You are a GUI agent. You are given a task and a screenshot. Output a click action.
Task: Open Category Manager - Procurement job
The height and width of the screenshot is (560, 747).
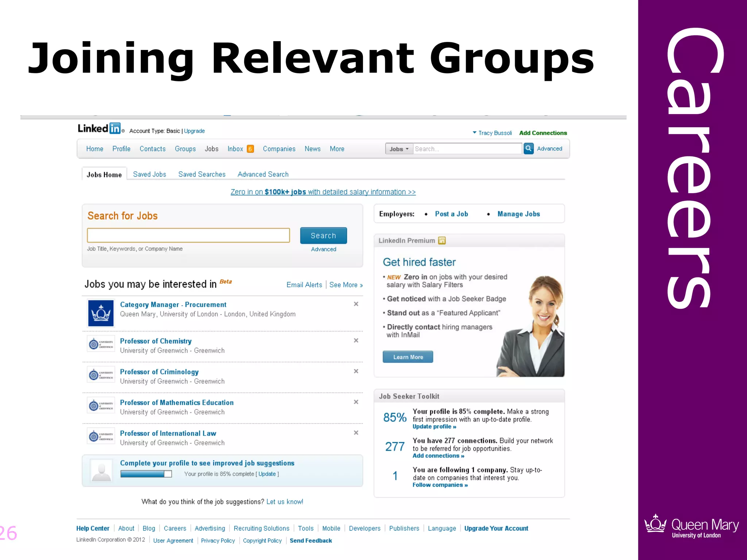[173, 304]
